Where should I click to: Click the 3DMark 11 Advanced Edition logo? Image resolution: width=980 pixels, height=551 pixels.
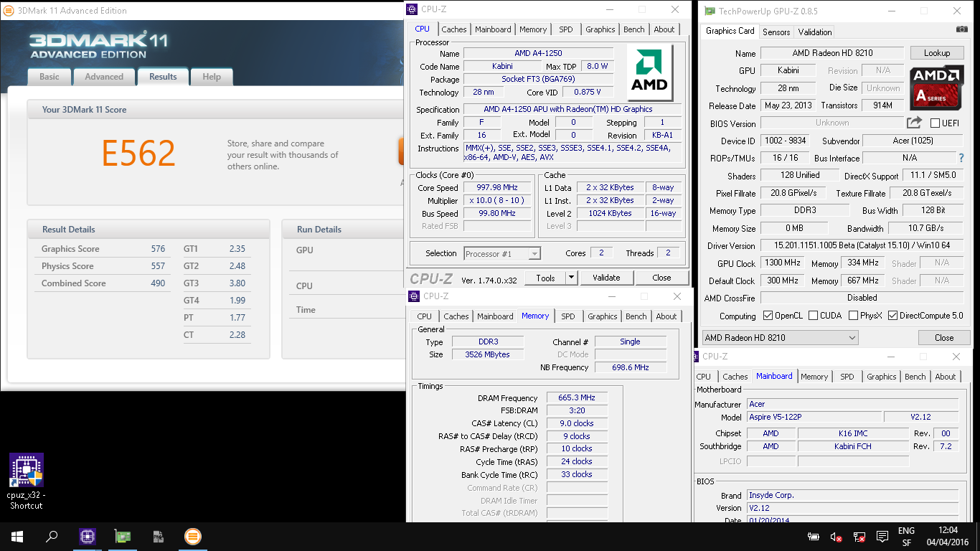point(98,45)
